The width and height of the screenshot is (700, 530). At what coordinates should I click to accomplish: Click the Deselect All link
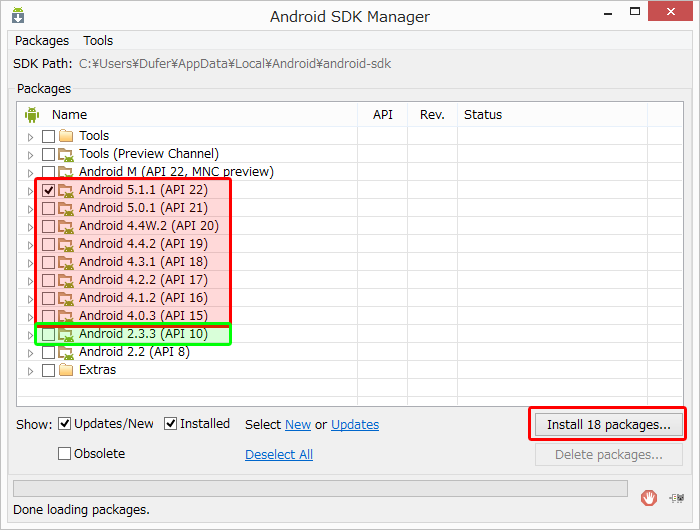point(279,455)
